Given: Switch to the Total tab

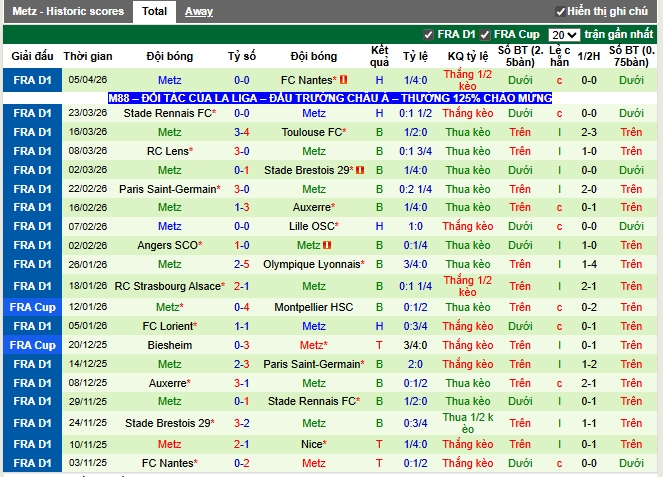Looking at the screenshot, I should tap(154, 11).
